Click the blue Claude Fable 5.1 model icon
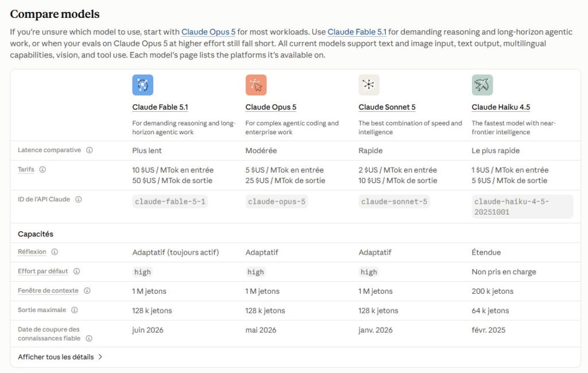The image size is (588, 373). [x=142, y=85]
